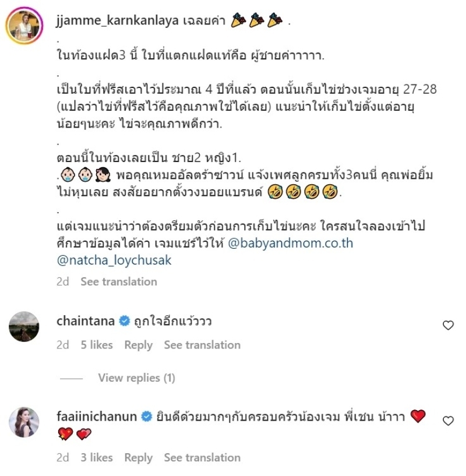View the 5 likes on chaintana's comment
Viewport: 466px width, 476px height.
[x=97, y=345]
